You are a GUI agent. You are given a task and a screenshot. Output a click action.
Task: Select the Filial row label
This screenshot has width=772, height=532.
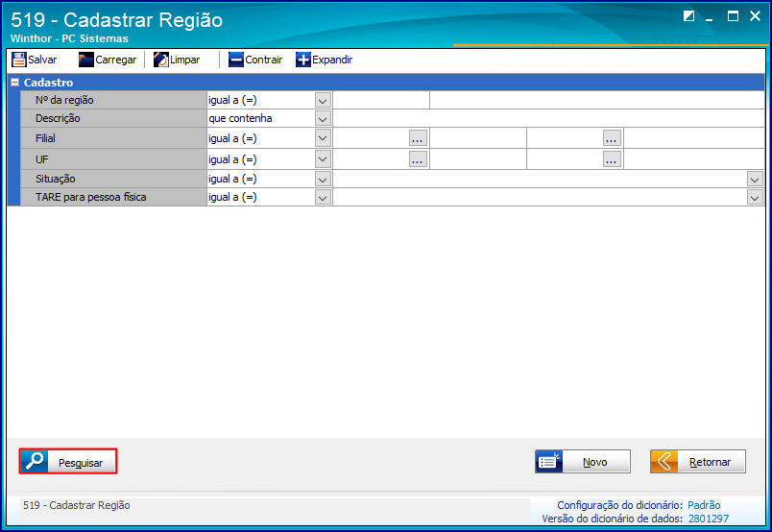45,138
